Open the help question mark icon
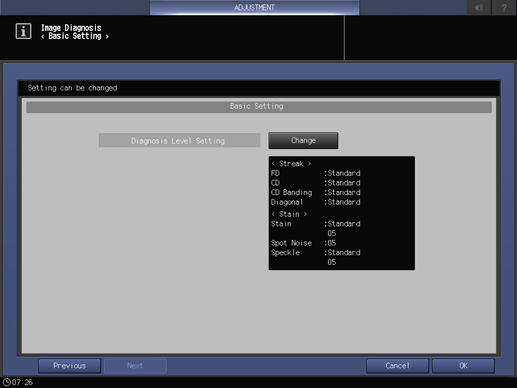 coord(504,7)
